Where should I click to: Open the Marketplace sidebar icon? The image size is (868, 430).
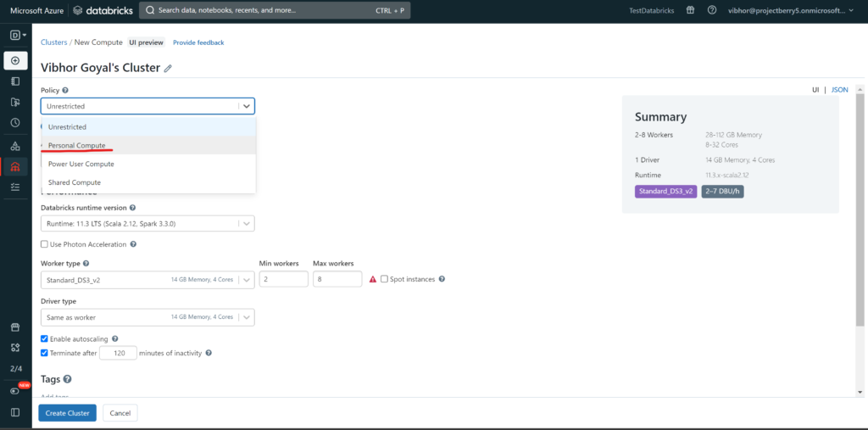[x=15, y=327]
